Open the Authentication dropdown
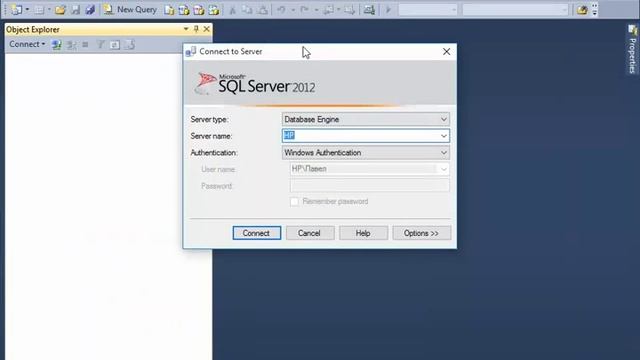The image size is (640, 360). [x=366, y=153]
